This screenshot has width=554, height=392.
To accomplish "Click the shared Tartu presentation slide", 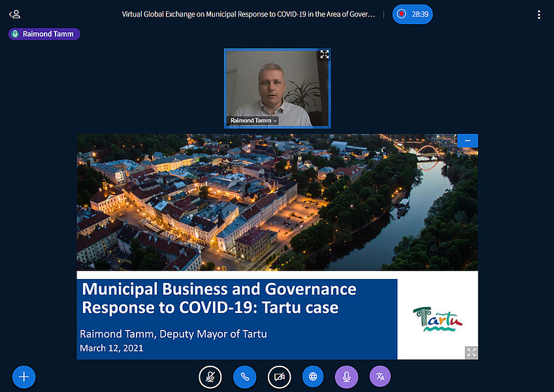I will [278, 247].
